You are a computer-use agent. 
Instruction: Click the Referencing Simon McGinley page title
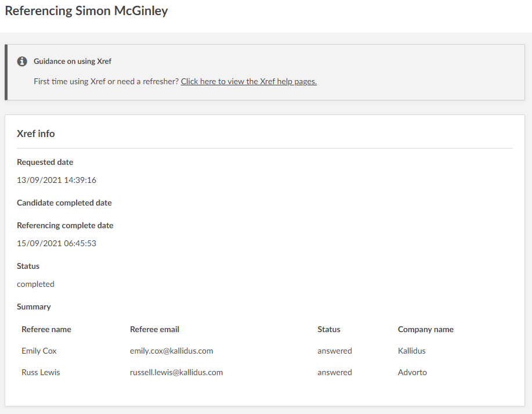pos(86,11)
